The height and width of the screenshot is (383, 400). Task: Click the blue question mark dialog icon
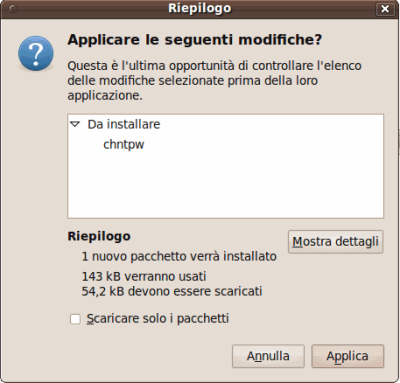(36, 53)
